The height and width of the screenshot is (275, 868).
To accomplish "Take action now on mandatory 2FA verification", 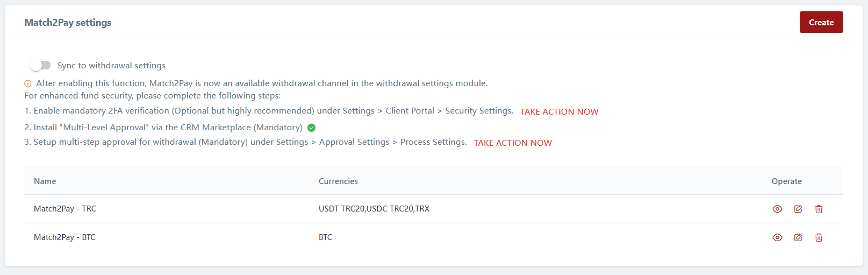I will click(x=559, y=111).
